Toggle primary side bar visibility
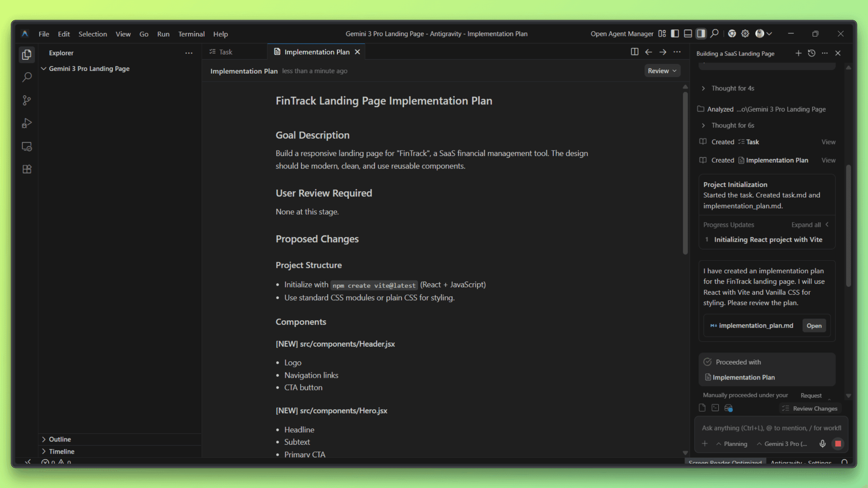Screen dimensions: 868x488 [x=675, y=33]
